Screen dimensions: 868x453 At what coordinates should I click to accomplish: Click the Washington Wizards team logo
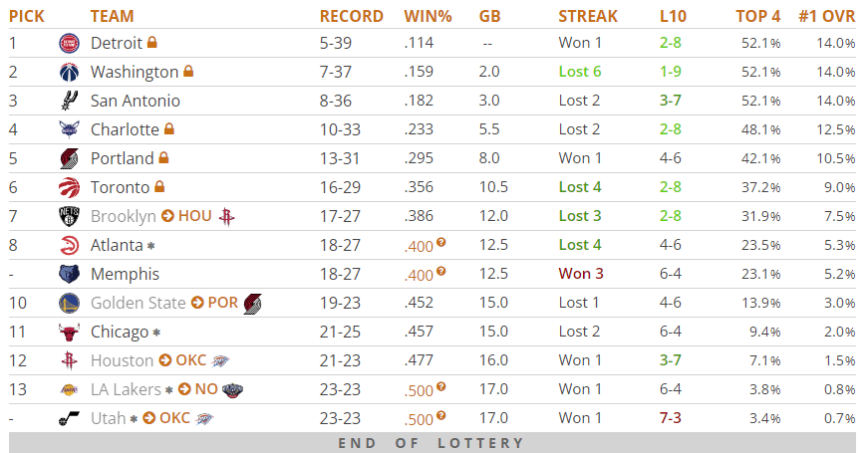tap(68, 72)
